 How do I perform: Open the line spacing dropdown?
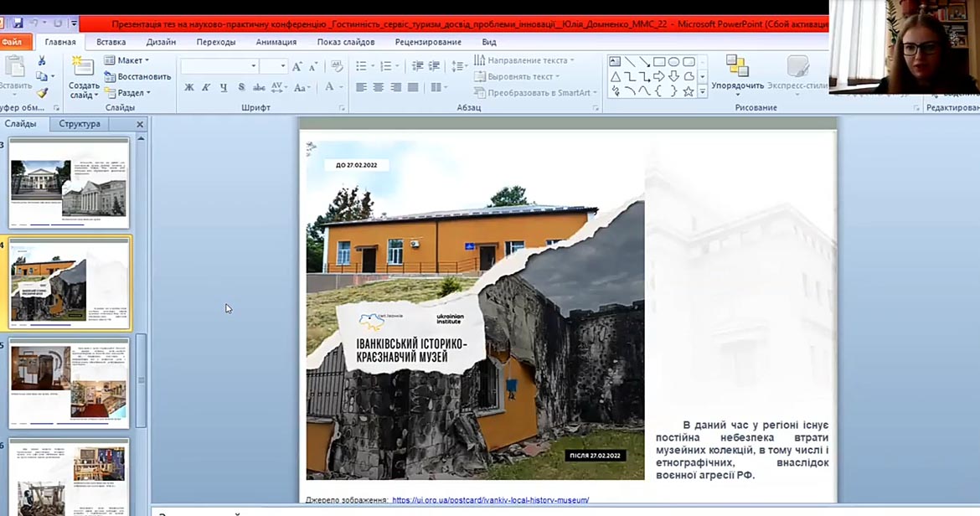[x=459, y=66]
